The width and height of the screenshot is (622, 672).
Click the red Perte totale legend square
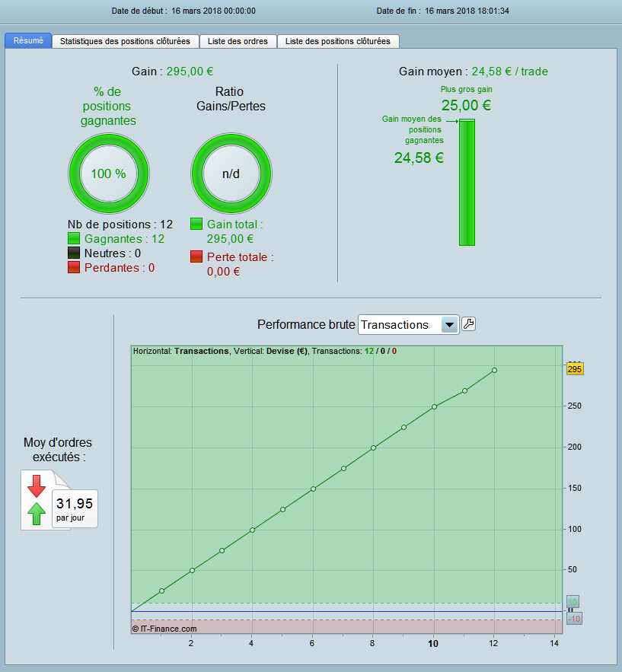pyautogui.click(x=196, y=256)
